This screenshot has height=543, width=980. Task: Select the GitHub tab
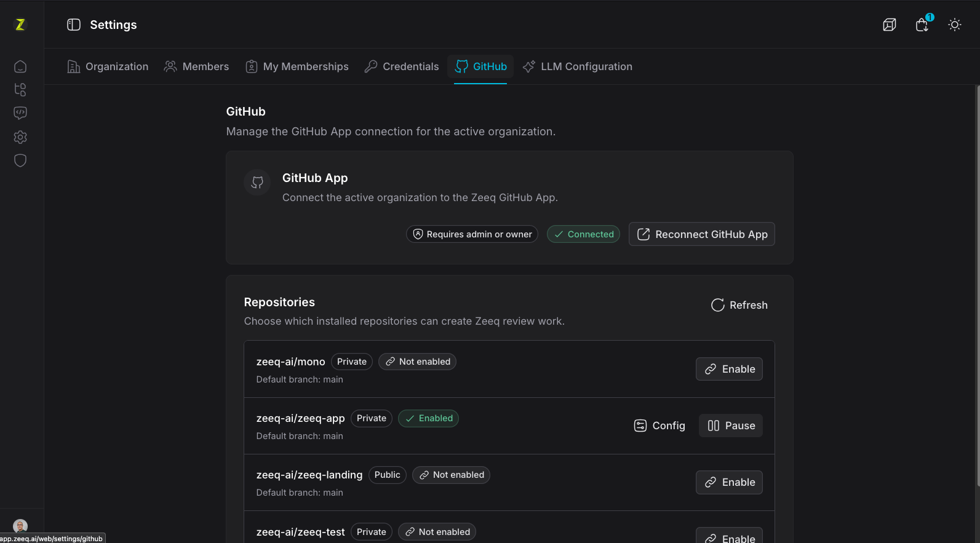480,66
